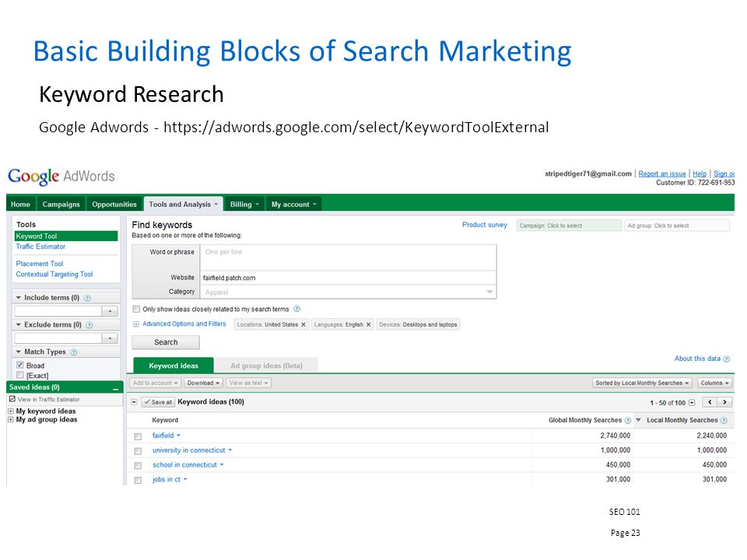The height and width of the screenshot is (560, 747).
Task: Click the Ad group: Click to select field
Action: pyautogui.click(x=677, y=226)
